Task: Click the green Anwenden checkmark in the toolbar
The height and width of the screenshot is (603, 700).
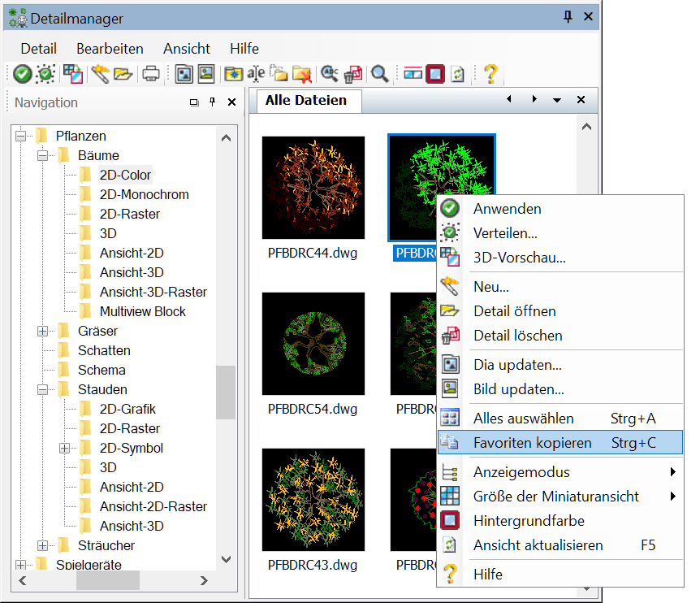Action: click(x=22, y=74)
